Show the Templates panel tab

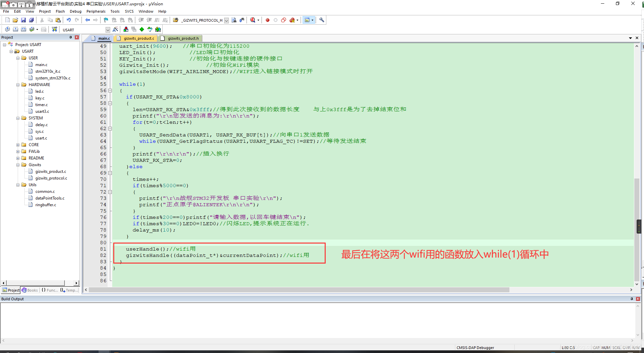pyautogui.click(x=69, y=290)
